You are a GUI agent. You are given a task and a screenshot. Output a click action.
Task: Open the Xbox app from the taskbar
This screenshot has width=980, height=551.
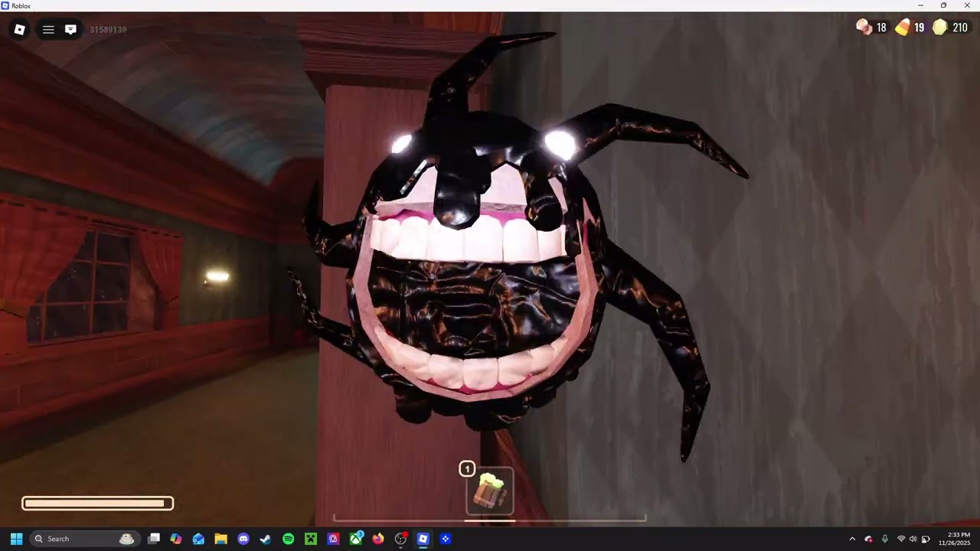pos(356,539)
